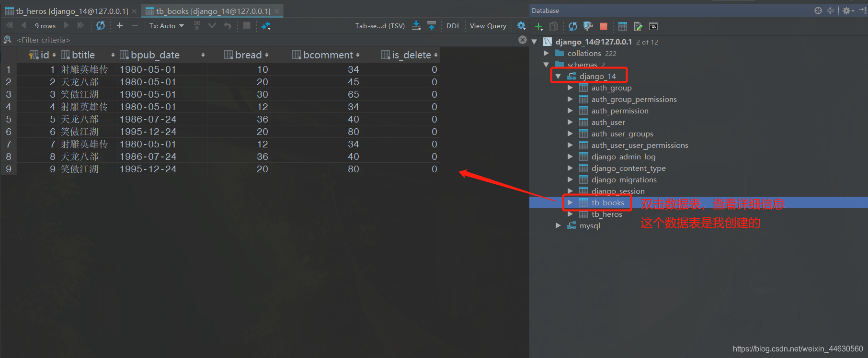The height and width of the screenshot is (358, 868).
Task: Cancel running statement in table toolbar
Action: 247,25
